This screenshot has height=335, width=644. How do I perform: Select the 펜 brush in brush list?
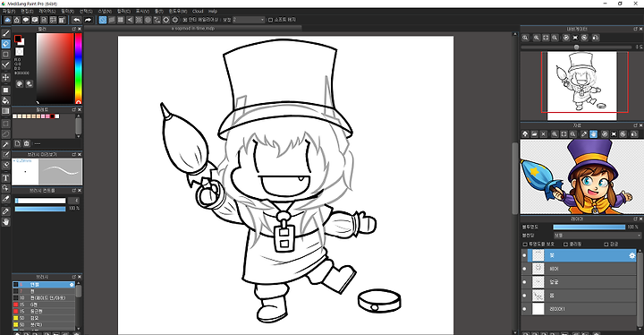point(44,291)
